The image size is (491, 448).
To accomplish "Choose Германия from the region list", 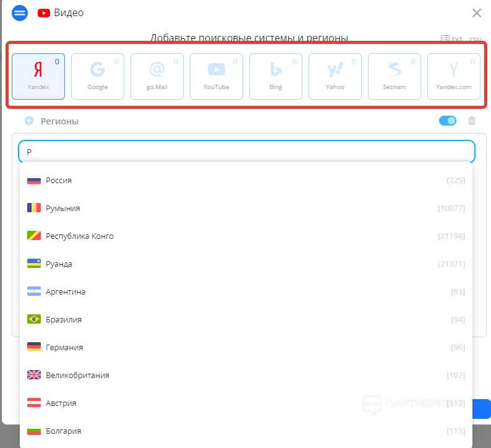I will 246,347.
